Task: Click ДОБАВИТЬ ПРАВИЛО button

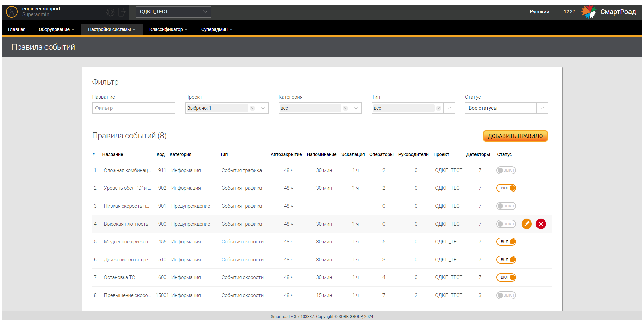Action: click(x=515, y=136)
